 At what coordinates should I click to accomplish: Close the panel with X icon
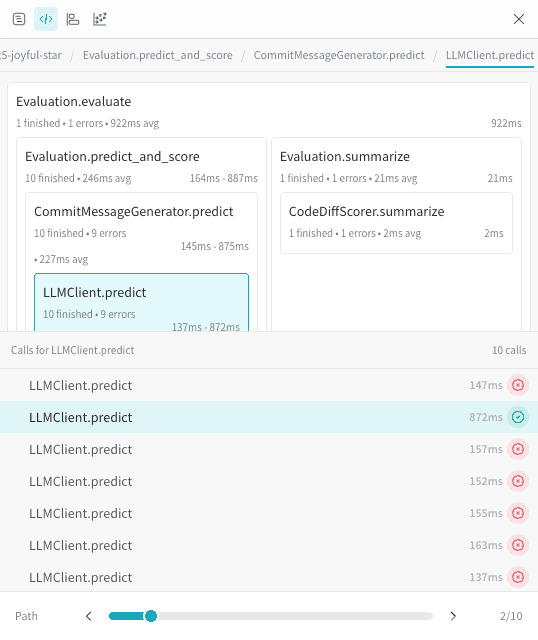point(519,19)
